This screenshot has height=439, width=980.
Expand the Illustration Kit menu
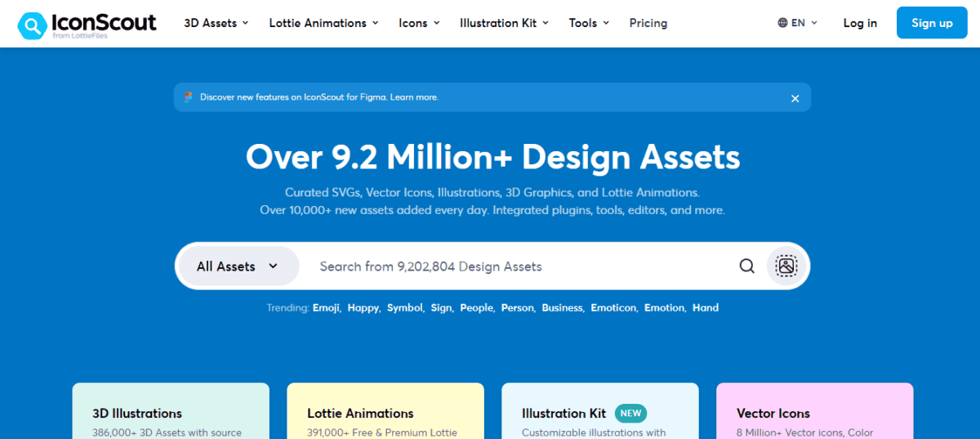pos(505,23)
